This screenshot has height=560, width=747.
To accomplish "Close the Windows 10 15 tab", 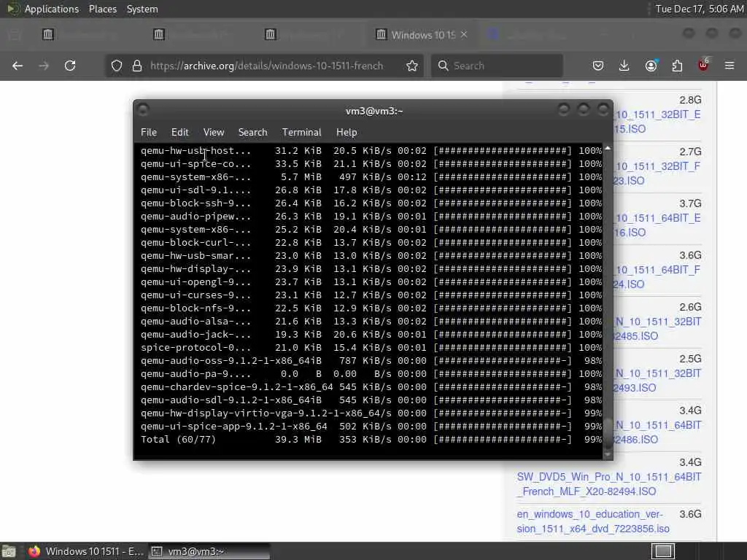I will (x=464, y=34).
